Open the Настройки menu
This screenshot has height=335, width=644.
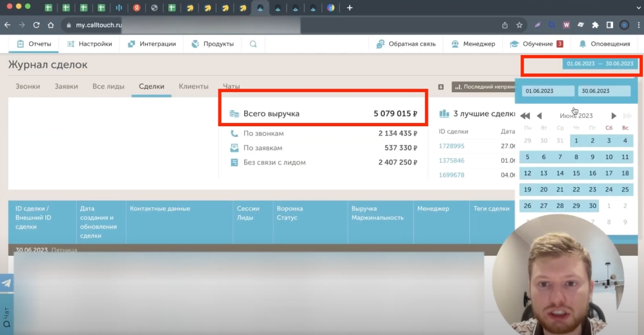[89, 44]
